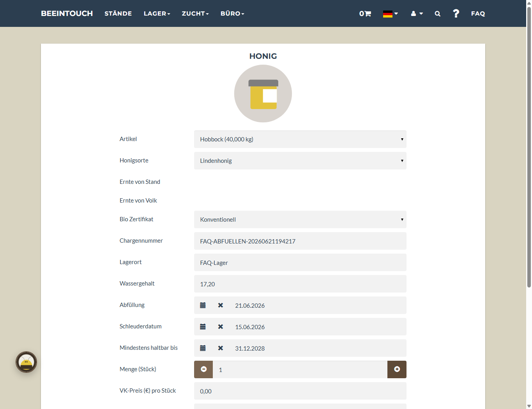
Task: Open the shopping cart icon
Action: point(365,14)
